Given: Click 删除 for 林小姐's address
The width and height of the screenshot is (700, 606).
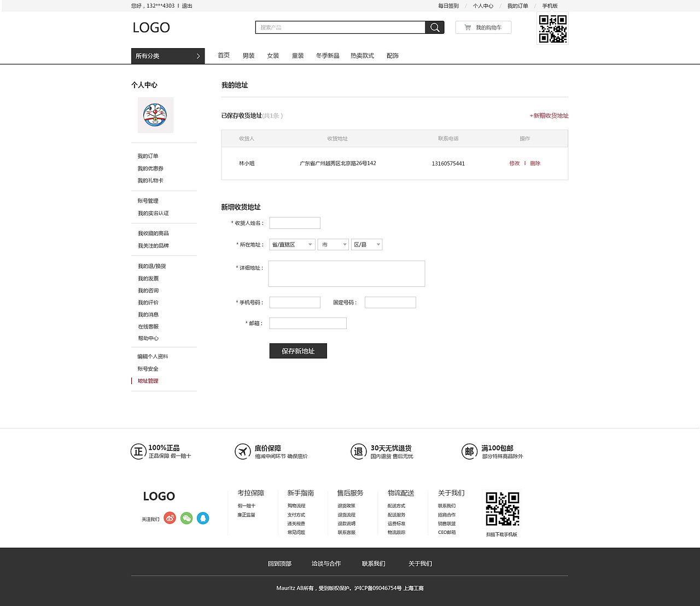Looking at the screenshot, I should pyautogui.click(x=535, y=163).
